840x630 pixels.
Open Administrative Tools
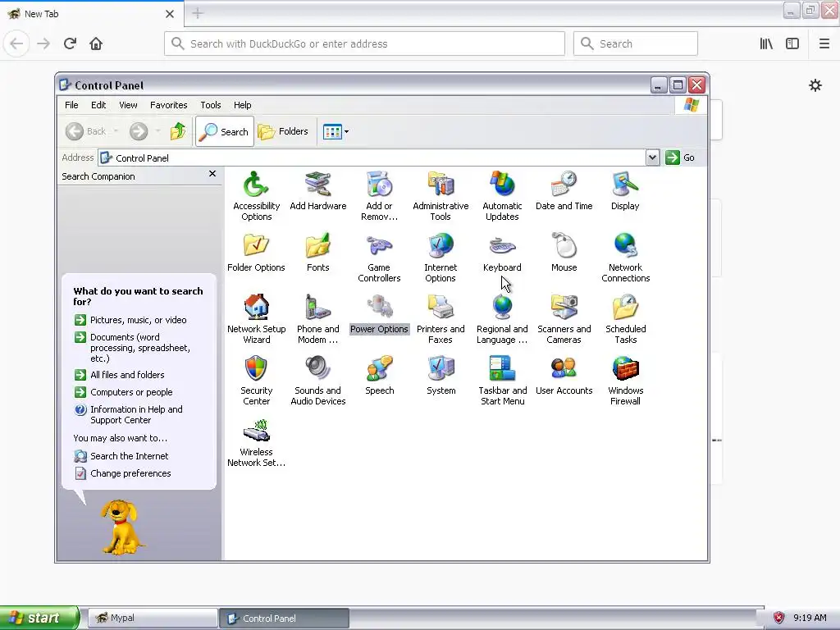click(441, 196)
